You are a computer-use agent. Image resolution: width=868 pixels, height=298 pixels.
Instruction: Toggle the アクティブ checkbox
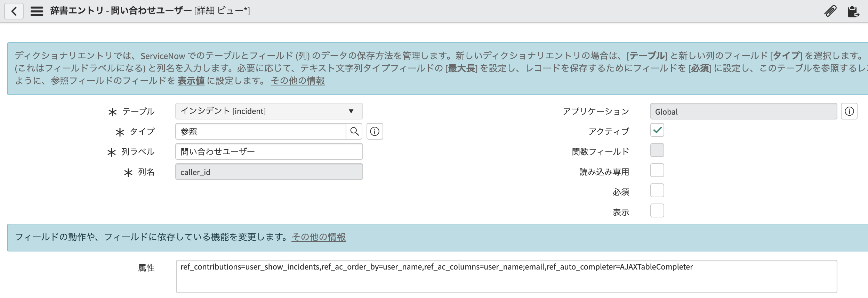coord(657,130)
